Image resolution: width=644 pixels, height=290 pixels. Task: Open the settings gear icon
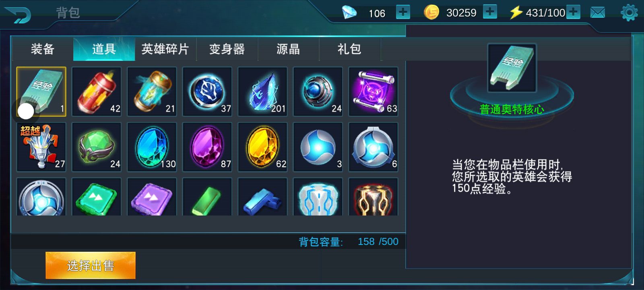629,12
